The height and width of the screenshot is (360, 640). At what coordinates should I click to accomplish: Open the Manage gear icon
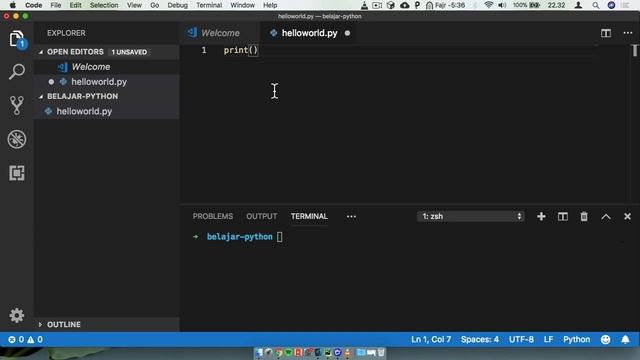coord(17,315)
